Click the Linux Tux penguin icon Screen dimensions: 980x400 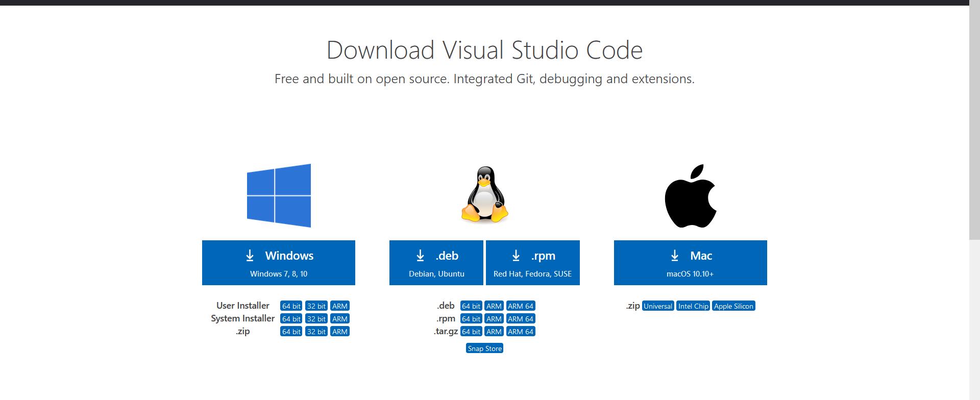[485, 195]
